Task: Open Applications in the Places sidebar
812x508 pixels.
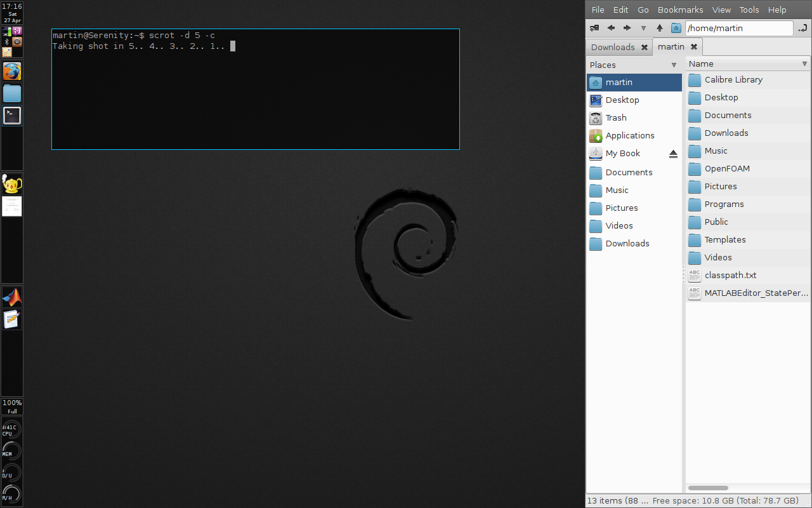Action: click(634, 136)
